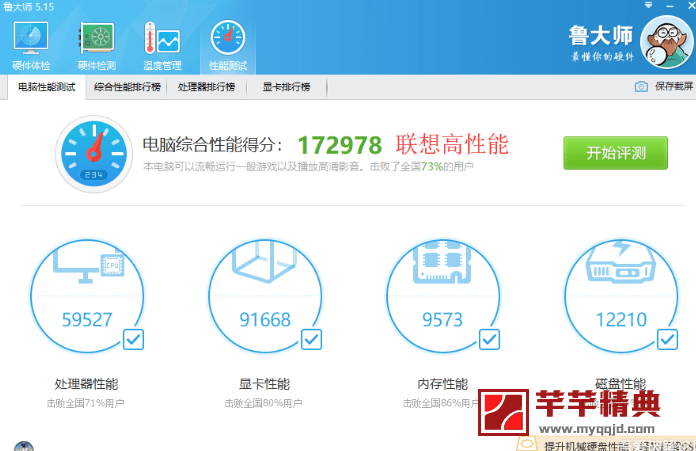Click the 显卡性能 label
Screen dimensions: 696x451
point(265,384)
